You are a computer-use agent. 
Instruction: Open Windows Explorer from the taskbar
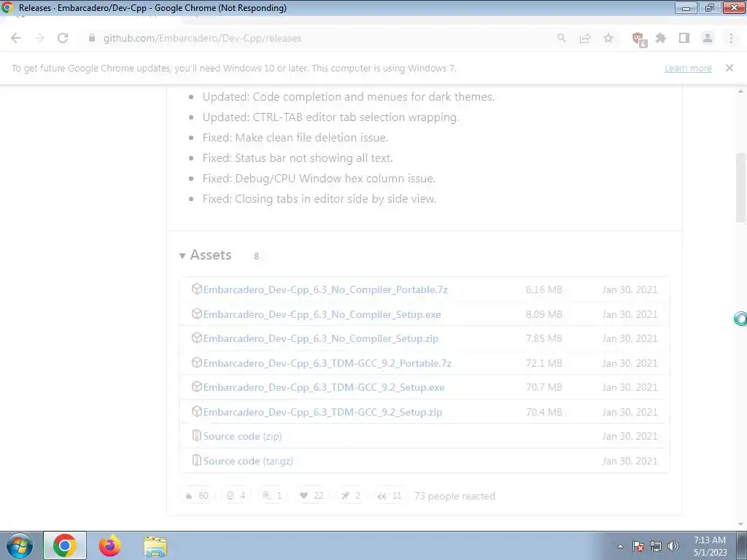(x=155, y=546)
